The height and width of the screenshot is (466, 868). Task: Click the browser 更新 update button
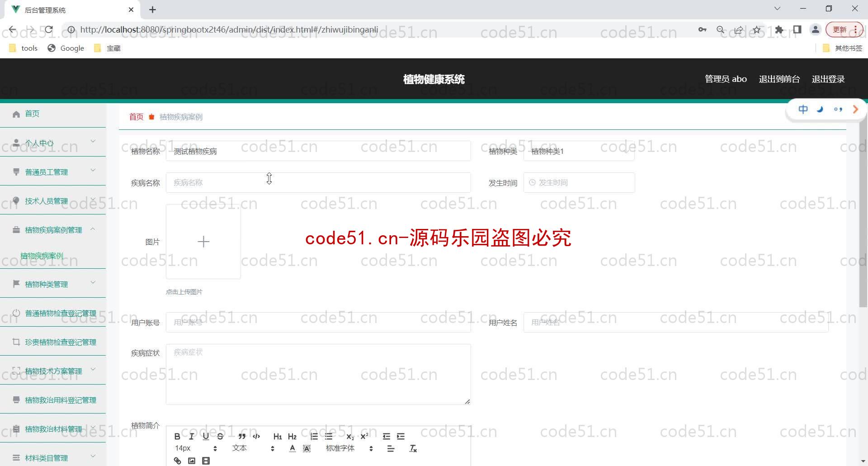coord(844,30)
